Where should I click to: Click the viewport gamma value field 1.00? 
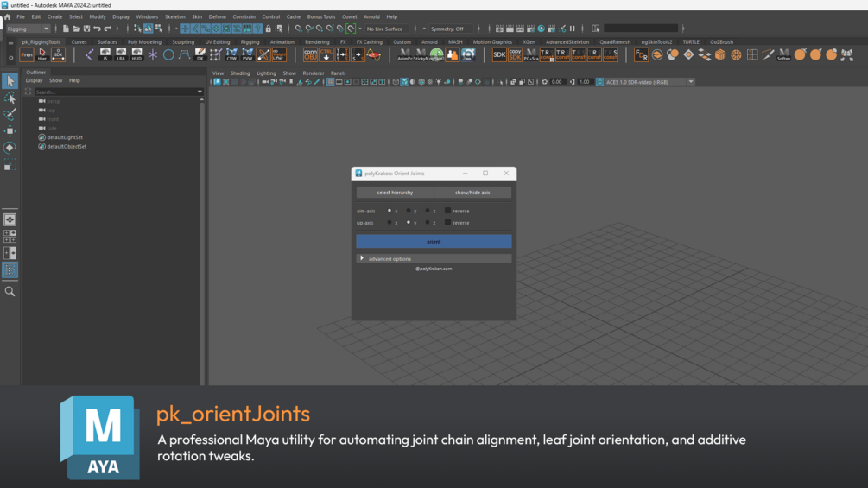tap(585, 82)
